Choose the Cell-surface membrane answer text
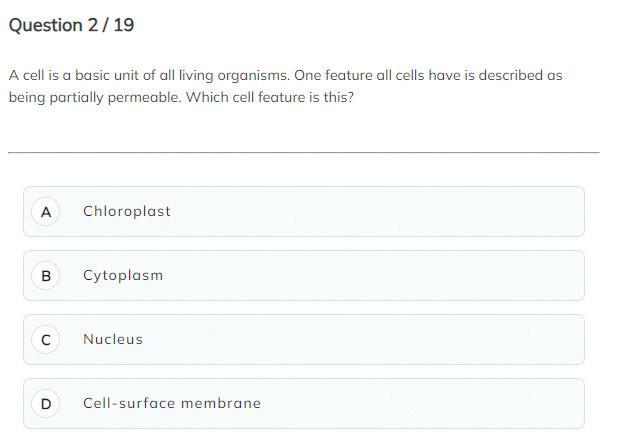Screen dimensions: 617x445 (x=171, y=403)
